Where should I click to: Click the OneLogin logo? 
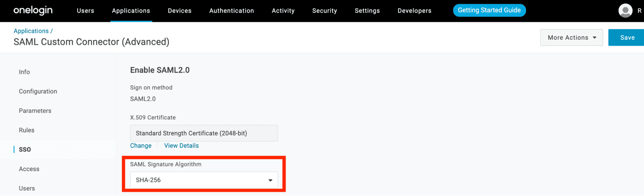point(33,11)
